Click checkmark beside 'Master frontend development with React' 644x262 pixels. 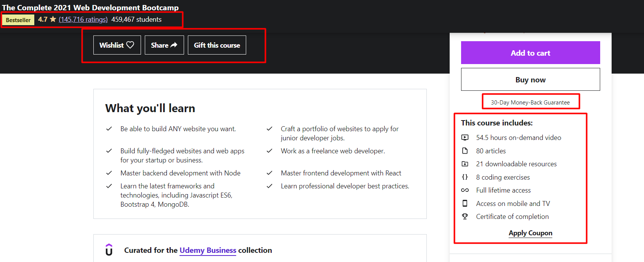tap(269, 173)
